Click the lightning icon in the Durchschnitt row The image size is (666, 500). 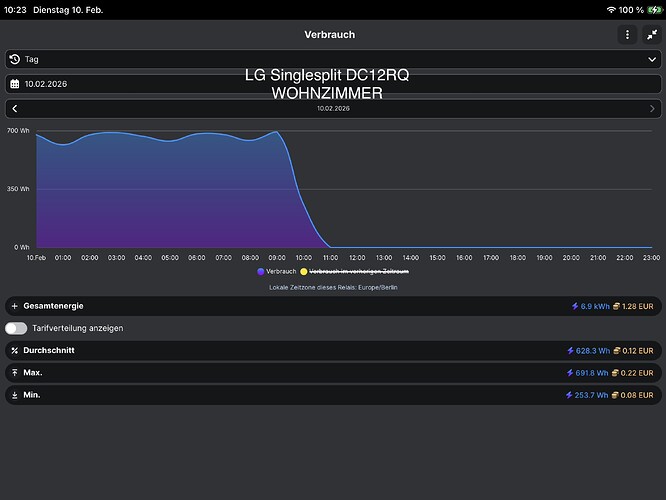[570, 351]
